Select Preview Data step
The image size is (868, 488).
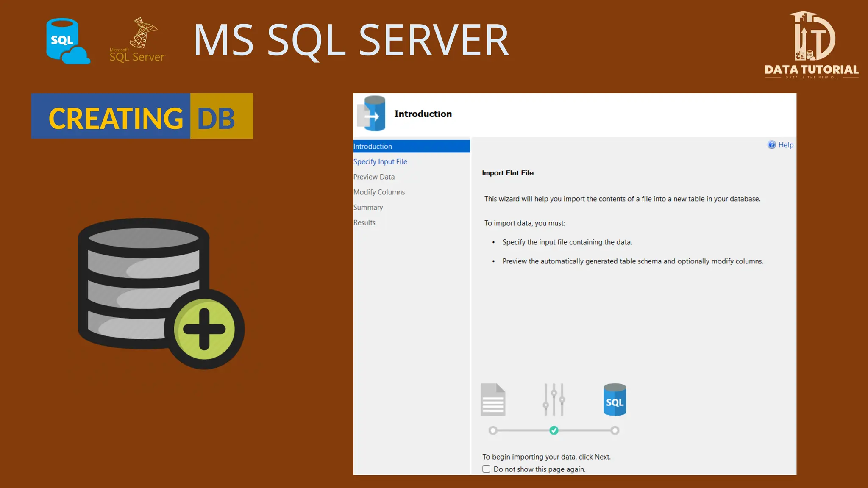point(374,177)
